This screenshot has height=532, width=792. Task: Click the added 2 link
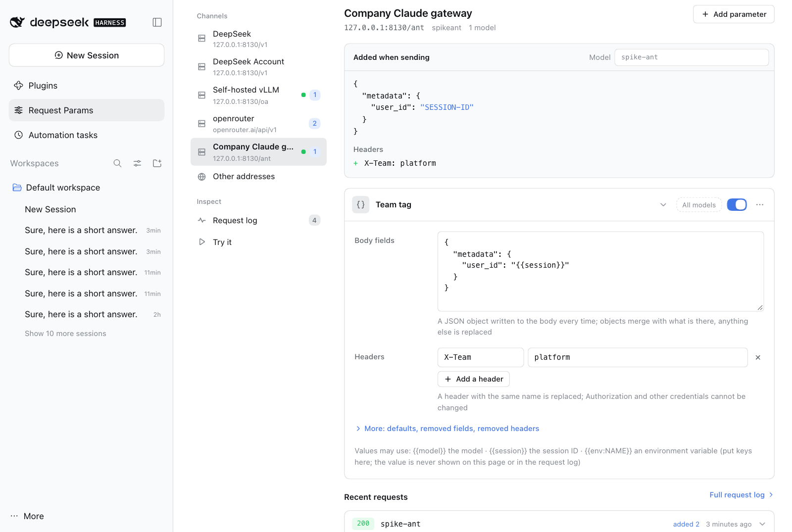686,524
